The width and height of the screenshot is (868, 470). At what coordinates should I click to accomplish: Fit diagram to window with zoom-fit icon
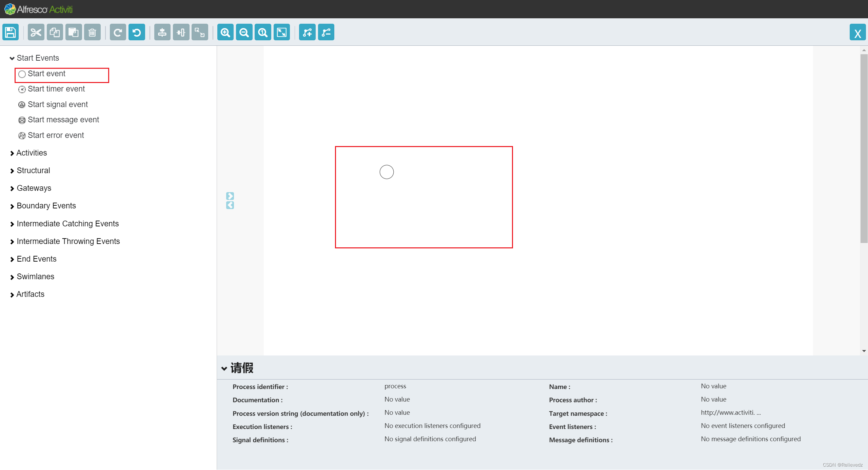point(282,33)
